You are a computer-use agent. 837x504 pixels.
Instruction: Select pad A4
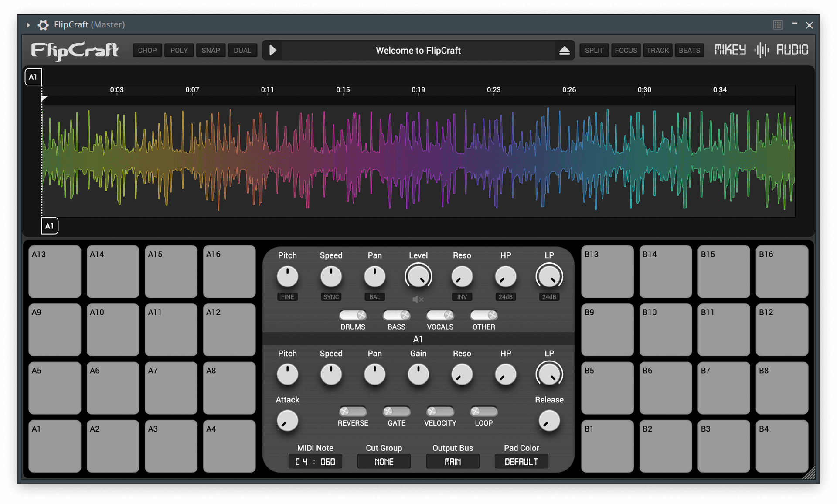click(229, 446)
